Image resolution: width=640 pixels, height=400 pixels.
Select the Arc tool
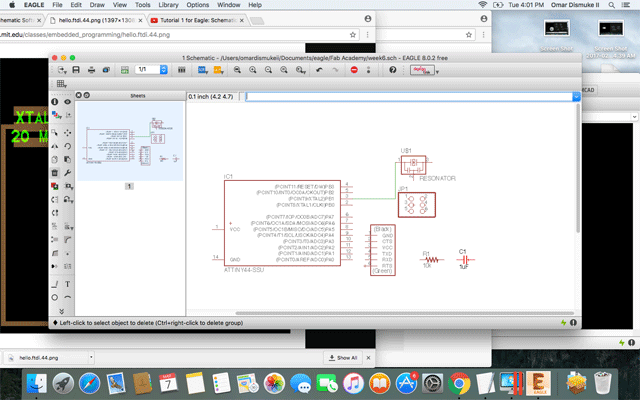pyautogui.click(x=68, y=298)
